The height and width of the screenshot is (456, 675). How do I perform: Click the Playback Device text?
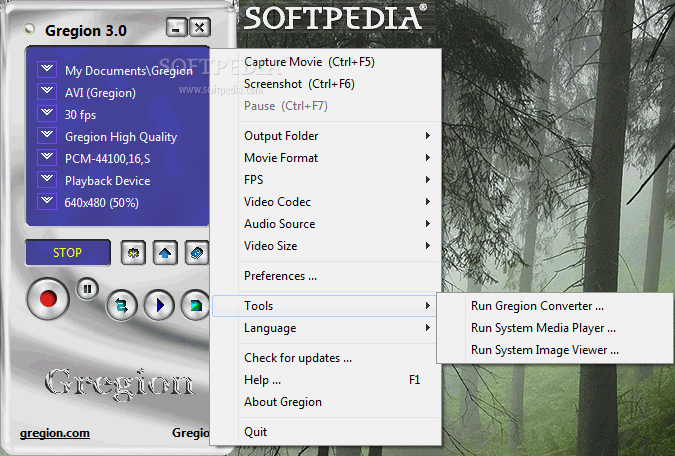click(108, 181)
